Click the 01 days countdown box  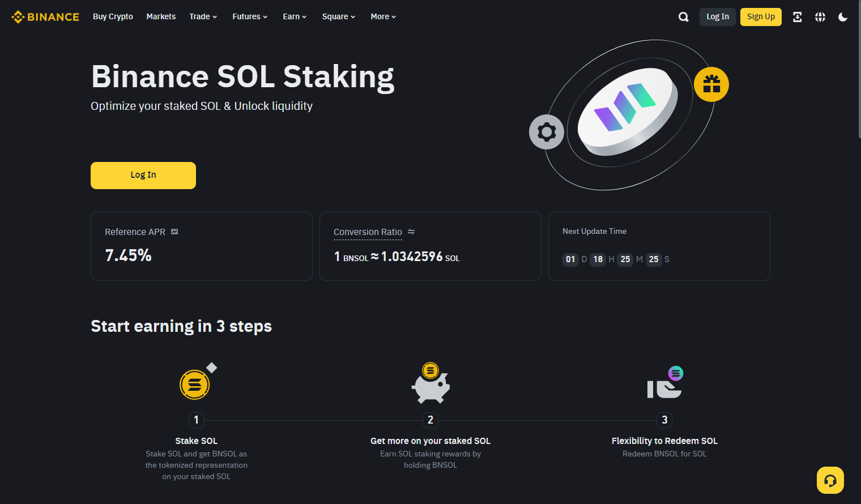click(570, 259)
